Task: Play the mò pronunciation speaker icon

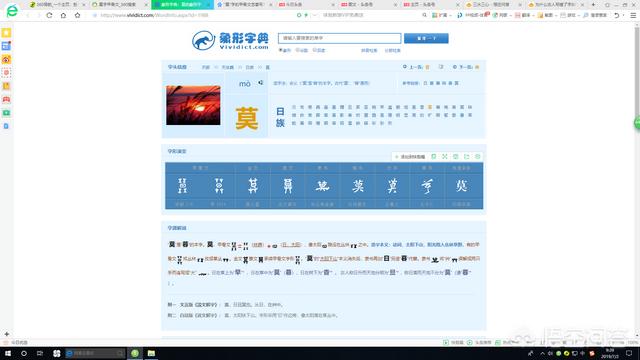Action: click(260, 83)
